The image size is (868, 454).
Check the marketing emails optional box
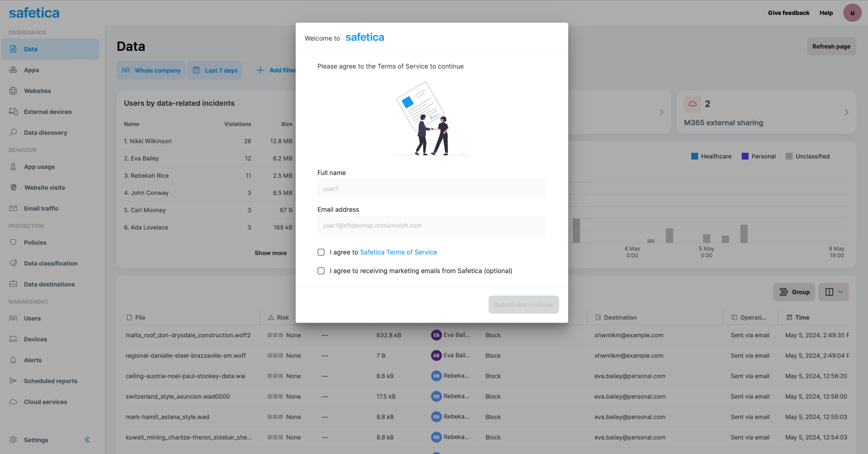[x=321, y=271]
